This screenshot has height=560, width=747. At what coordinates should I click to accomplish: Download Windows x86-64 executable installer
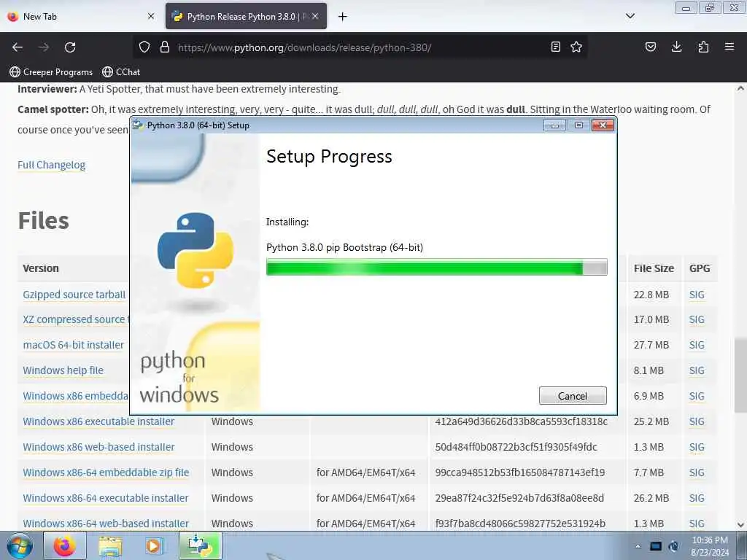(x=106, y=497)
